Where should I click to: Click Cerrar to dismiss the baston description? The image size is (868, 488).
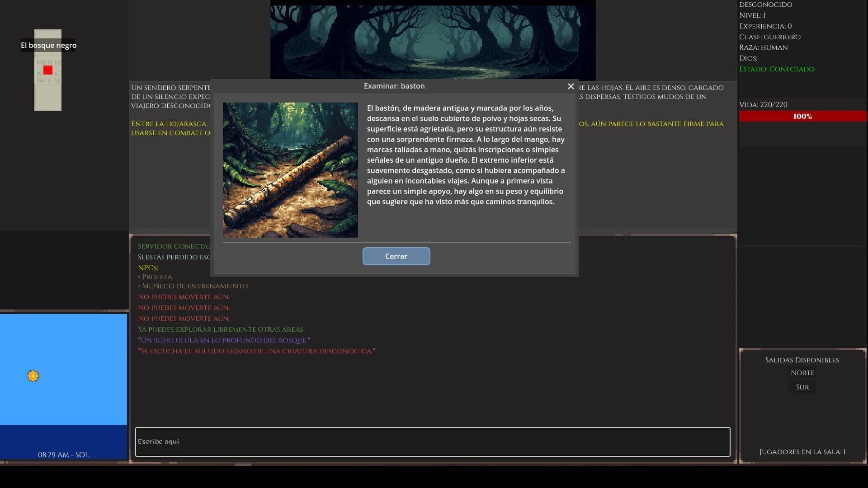pyautogui.click(x=396, y=256)
